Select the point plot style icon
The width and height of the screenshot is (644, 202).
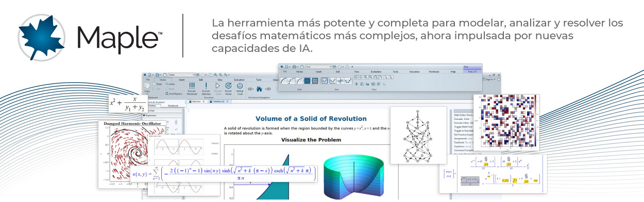click(x=292, y=81)
